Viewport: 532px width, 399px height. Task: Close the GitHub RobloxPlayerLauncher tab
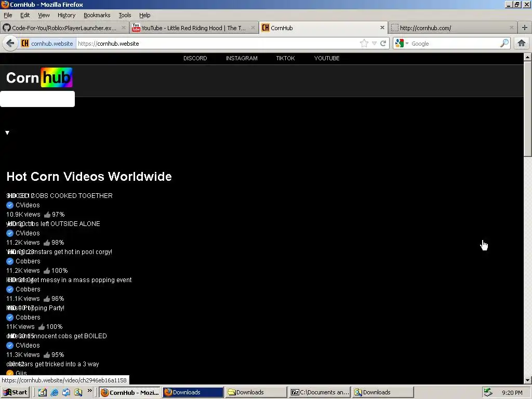click(x=124, y=28)
